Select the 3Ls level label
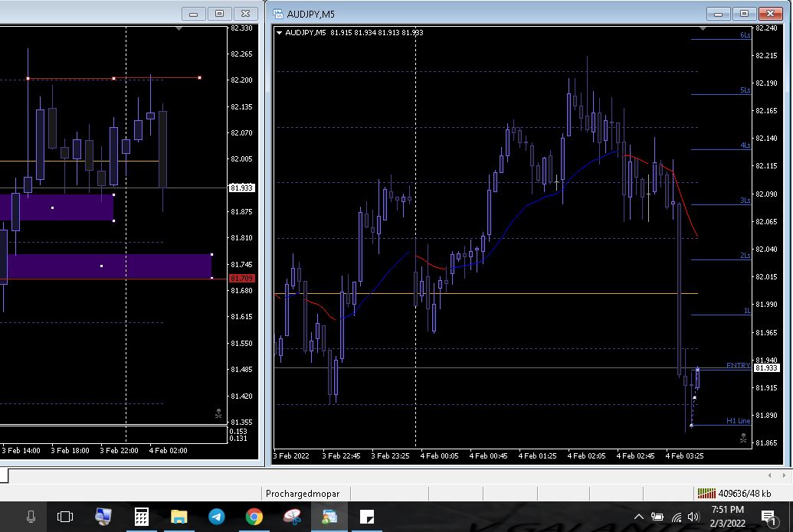 [x=745, y=200]
